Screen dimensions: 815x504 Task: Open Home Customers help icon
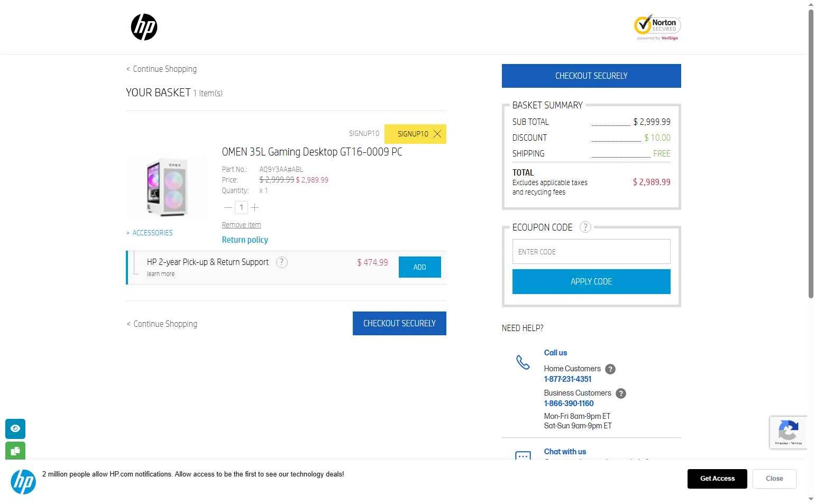pos(610,369)
